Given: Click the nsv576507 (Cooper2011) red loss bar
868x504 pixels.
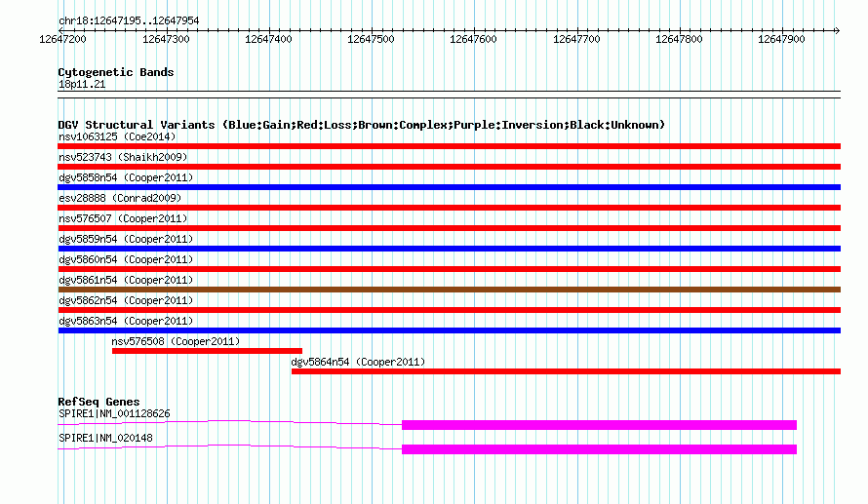Looking at the screenshot, I should click(449, 228).
